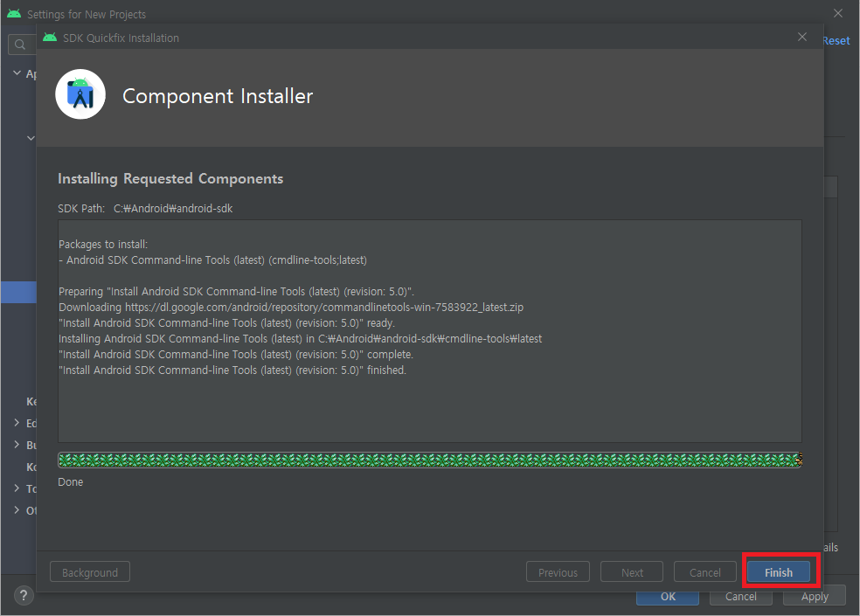Click the Android icon in the SDK Quickfix Installation title bar
The width and height of the screenshot is (860, 616).
point(50,38)
